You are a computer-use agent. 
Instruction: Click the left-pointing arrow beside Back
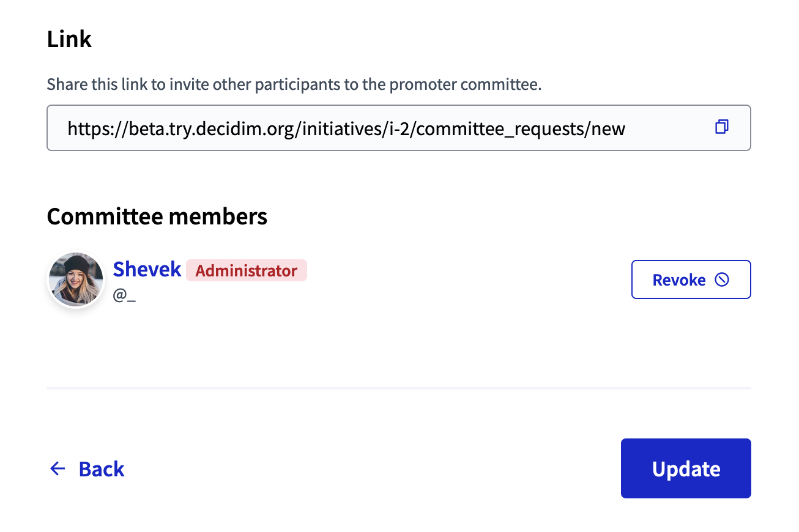tap(57, 468)
